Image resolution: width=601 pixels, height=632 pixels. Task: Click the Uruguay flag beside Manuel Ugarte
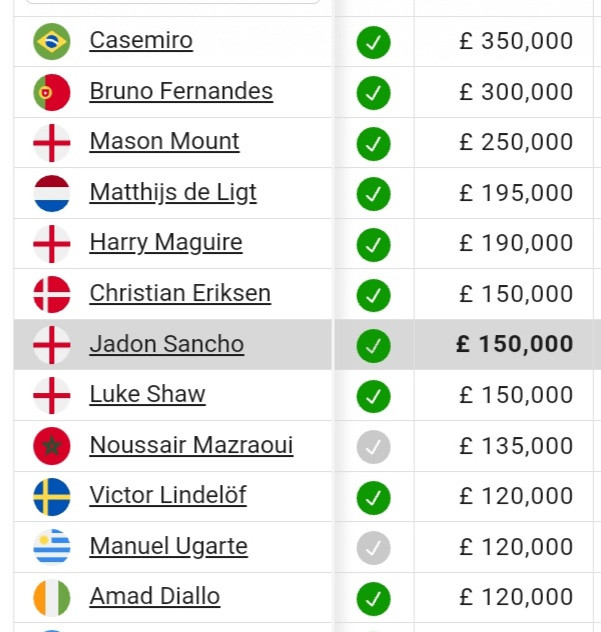[52, 547]
